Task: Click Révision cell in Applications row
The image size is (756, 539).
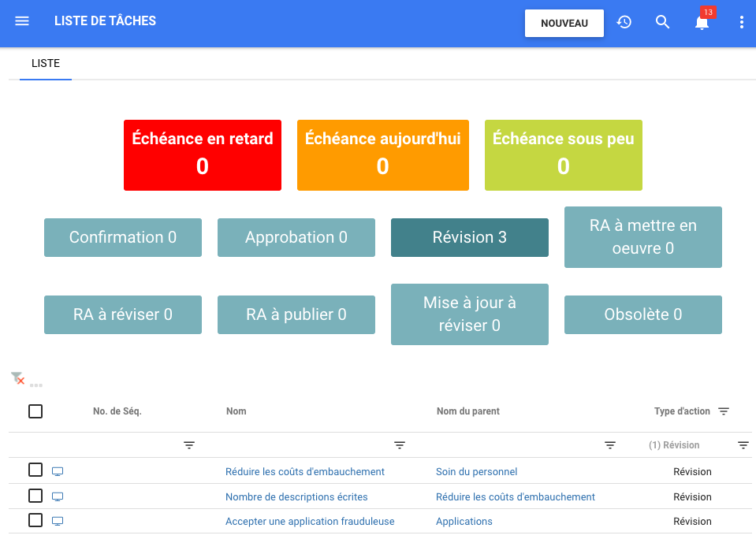Action: tap(692, 521)
